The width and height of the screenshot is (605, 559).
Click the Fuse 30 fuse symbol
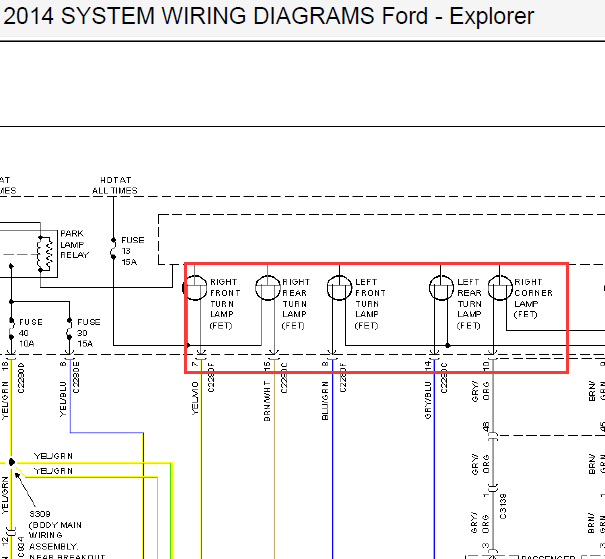[69, 329]
